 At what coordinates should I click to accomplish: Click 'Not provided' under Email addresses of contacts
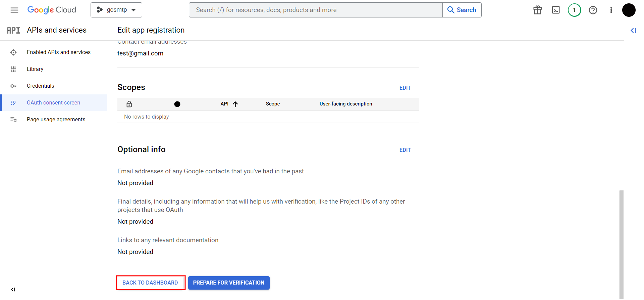pyautogui.click(x=135, y=183)
